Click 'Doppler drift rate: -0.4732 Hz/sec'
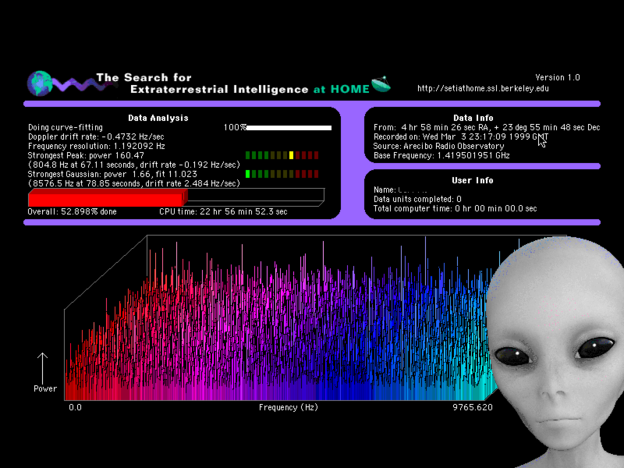Screen dimensions: 624x468 coord(96,136)
